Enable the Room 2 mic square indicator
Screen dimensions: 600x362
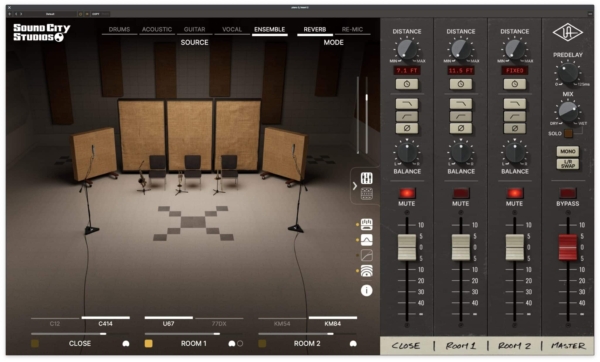262,344
